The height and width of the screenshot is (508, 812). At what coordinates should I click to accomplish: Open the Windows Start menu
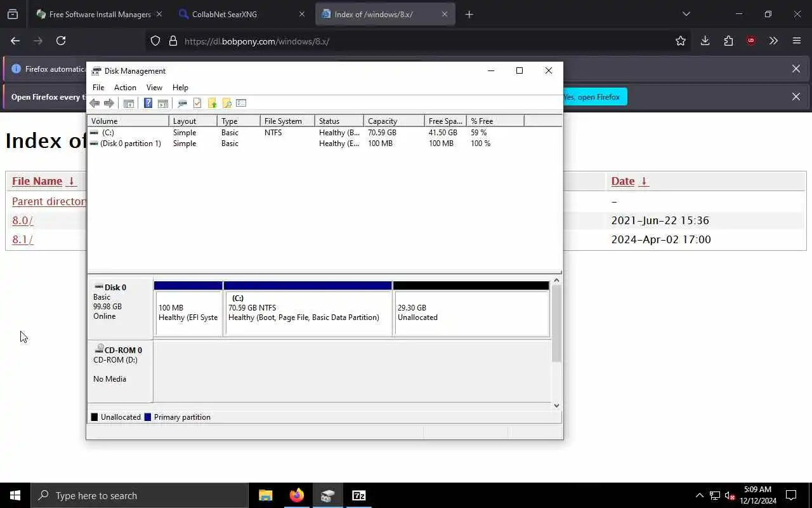point(15,495)
